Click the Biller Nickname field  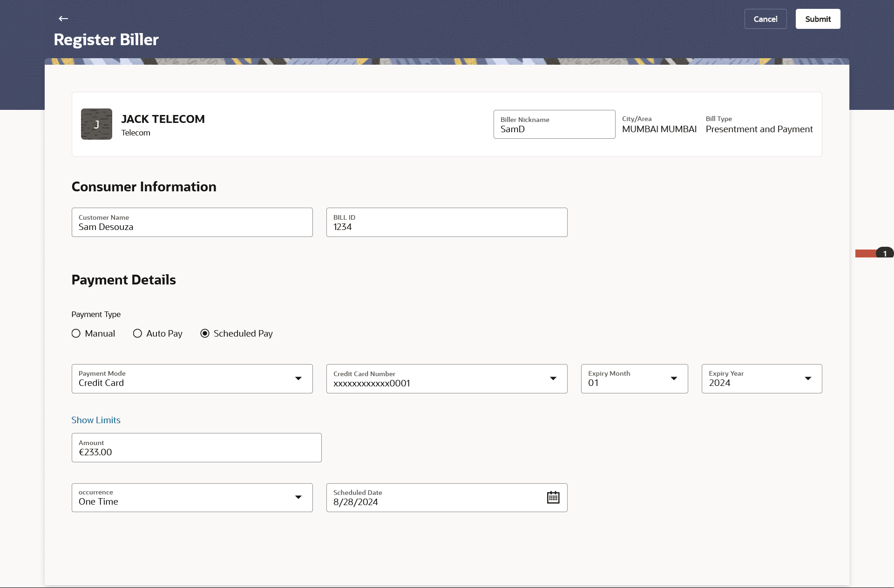point(554,125)
